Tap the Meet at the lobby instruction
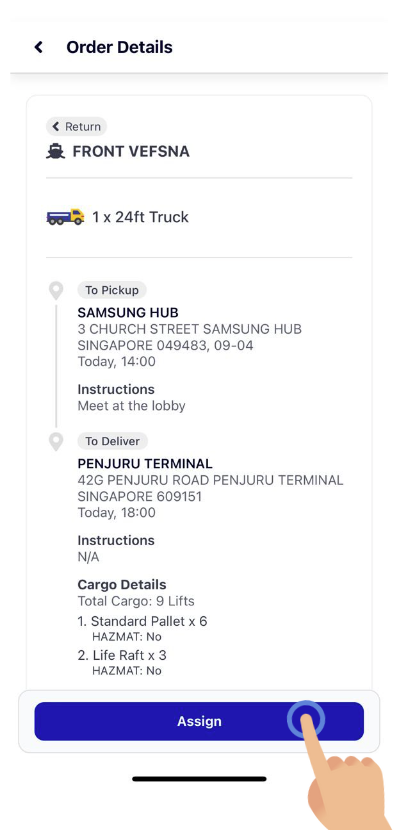Screen dimensions: 397x830 (131, 406)
